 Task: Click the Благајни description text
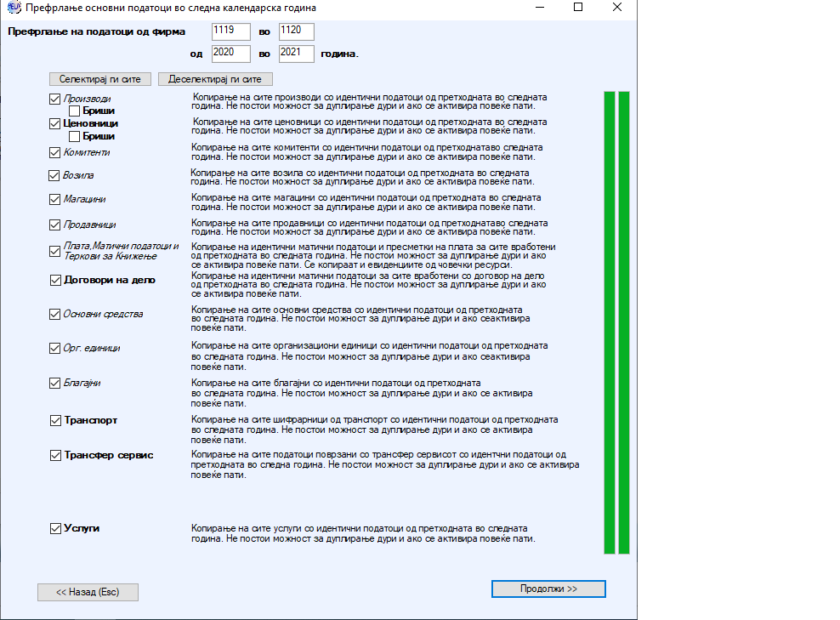click(x=361, y=393)
